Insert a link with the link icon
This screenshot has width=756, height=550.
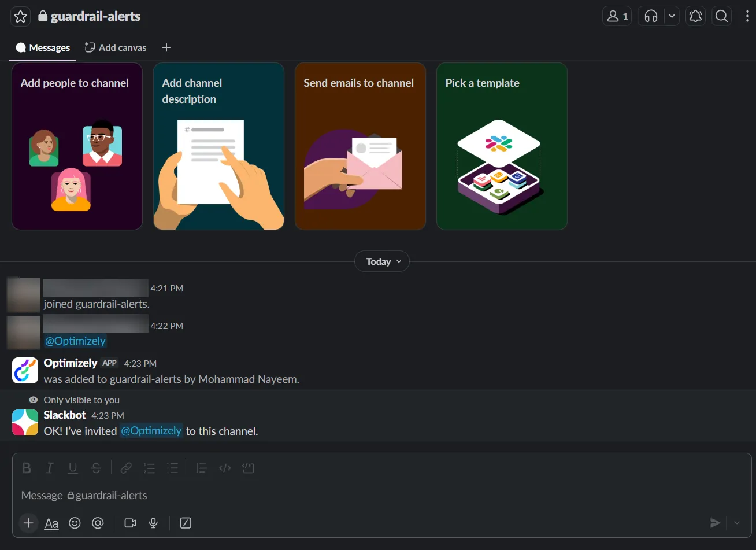[x=126, y=468]
